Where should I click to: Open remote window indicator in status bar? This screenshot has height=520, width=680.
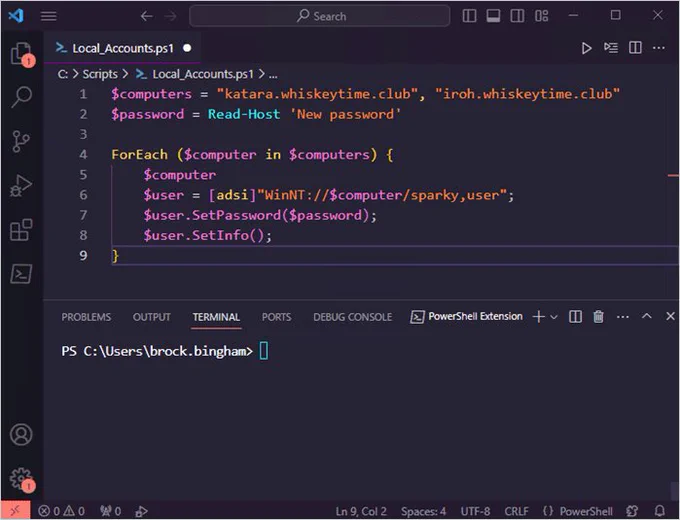tap(15, 510)
